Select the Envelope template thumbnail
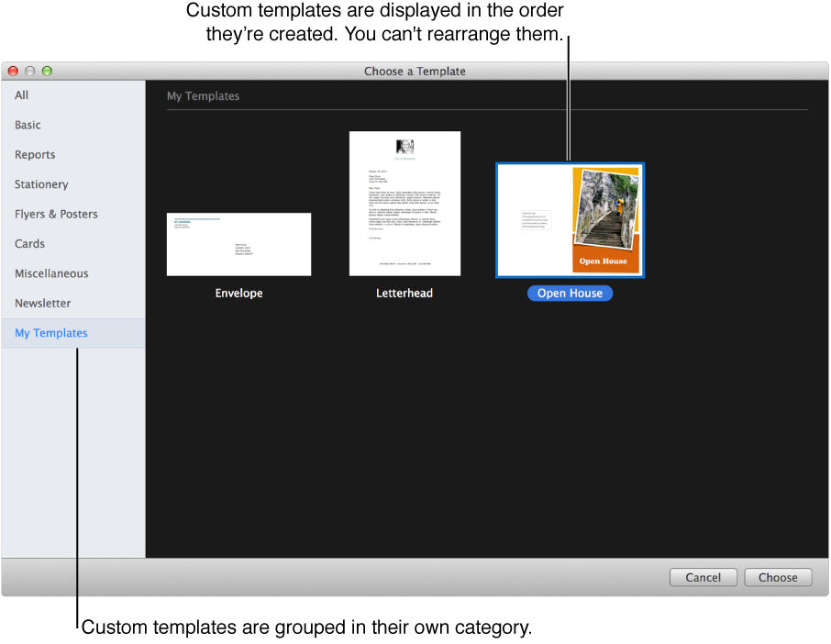 (x=238, y=244)
